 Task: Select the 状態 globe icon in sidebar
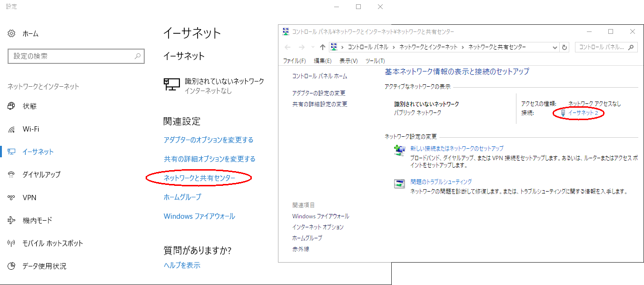(11, 106)
